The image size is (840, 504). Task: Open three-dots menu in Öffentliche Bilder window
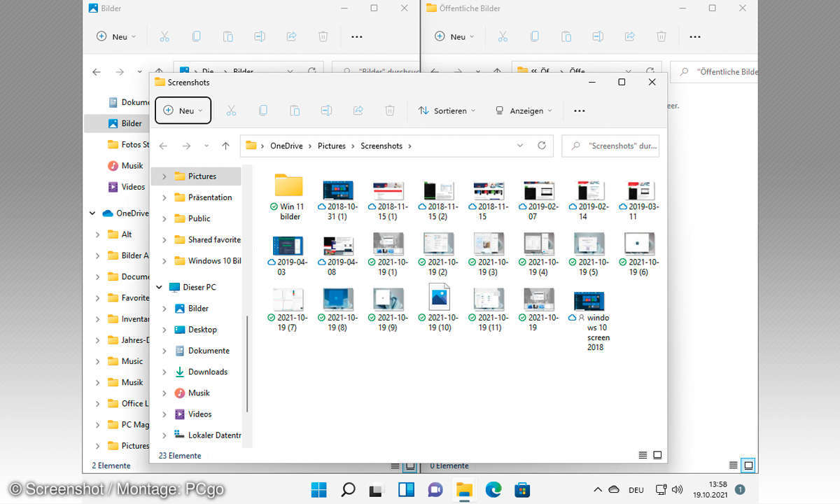(694, 36)
